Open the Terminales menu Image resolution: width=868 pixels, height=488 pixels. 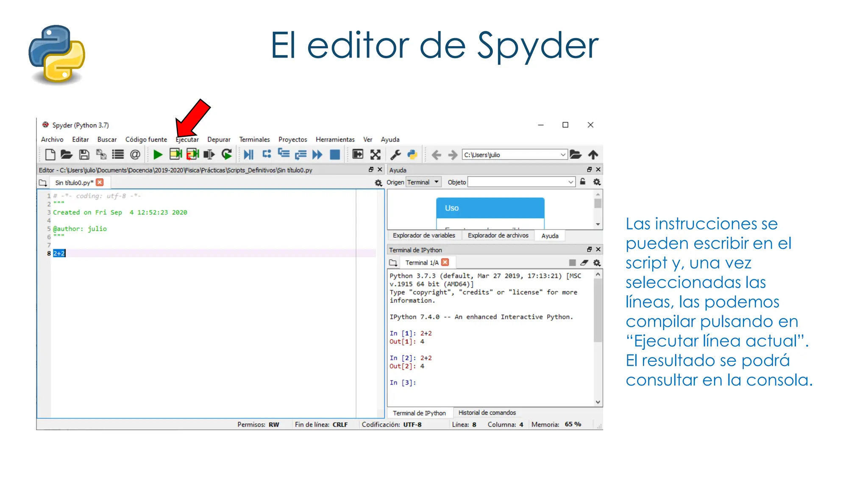click(254, 139)
